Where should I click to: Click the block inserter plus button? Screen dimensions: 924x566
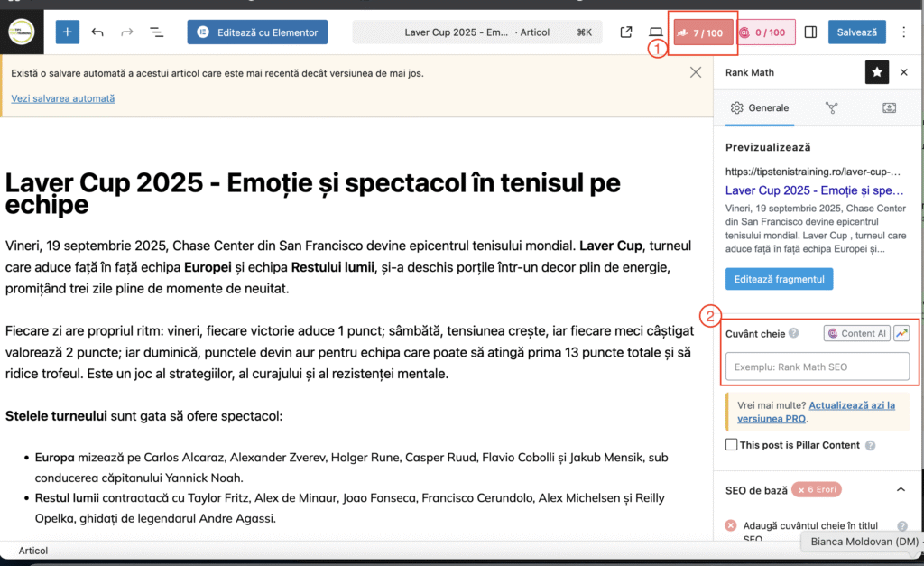coord(68,32)
